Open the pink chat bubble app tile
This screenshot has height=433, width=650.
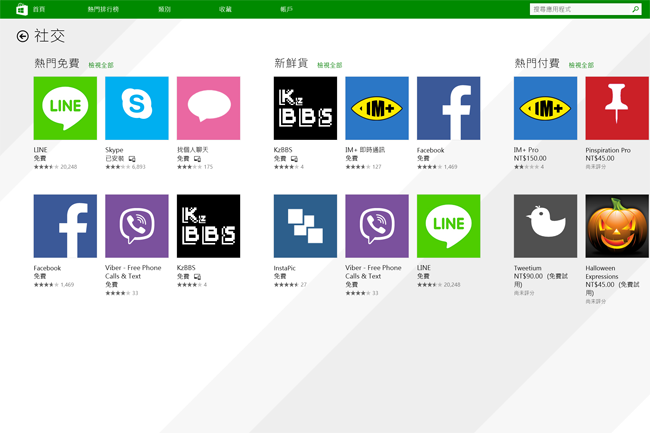208,108
